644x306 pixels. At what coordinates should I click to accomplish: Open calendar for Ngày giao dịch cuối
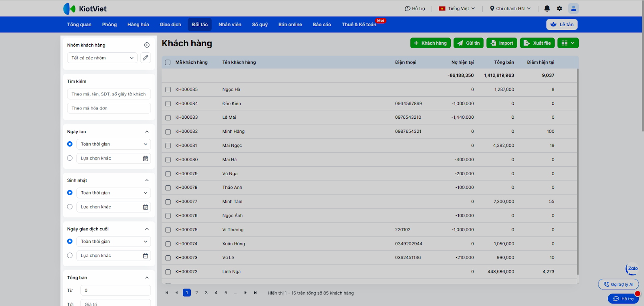(x=146, y=256)
